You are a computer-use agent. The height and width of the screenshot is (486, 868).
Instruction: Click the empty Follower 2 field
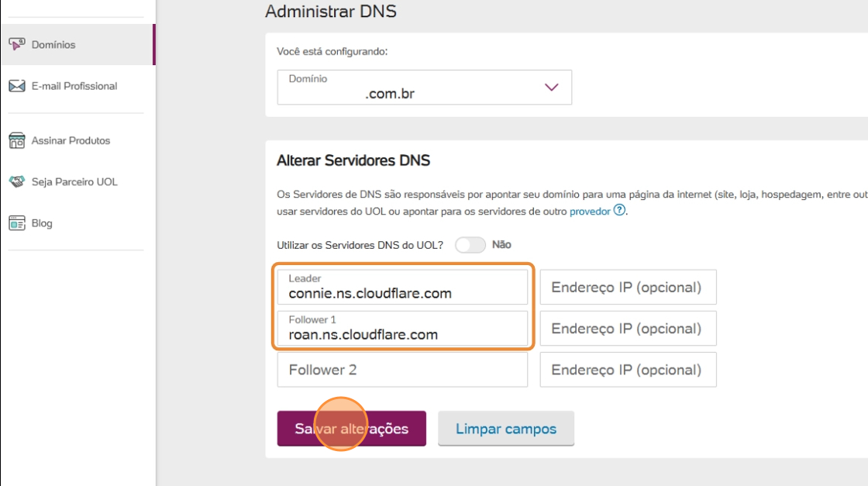tap(402, 370)
